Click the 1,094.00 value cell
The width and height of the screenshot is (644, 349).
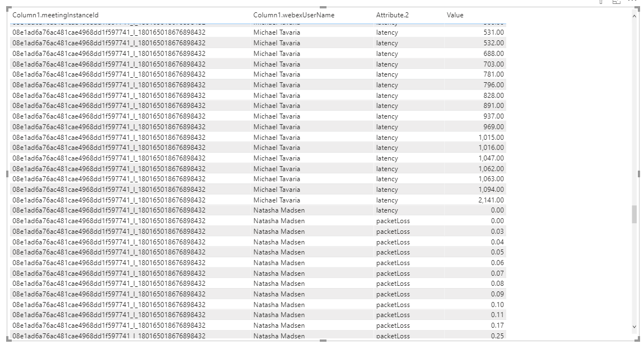click(491, 190)
